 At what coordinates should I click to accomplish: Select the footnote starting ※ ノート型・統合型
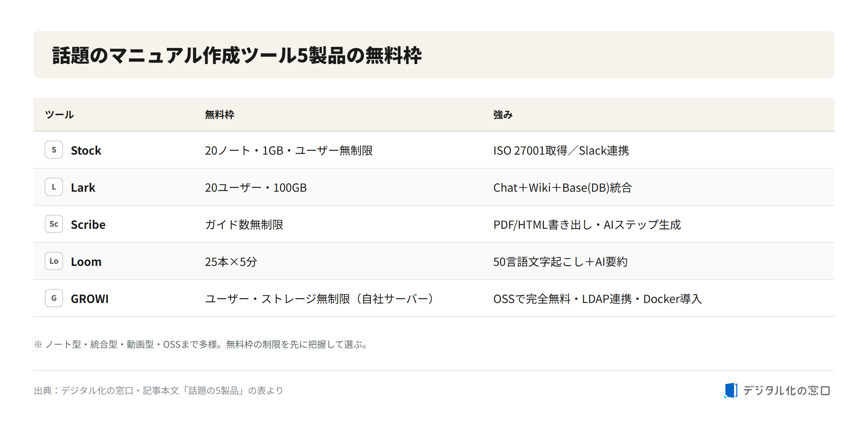[x=201, y=345]
